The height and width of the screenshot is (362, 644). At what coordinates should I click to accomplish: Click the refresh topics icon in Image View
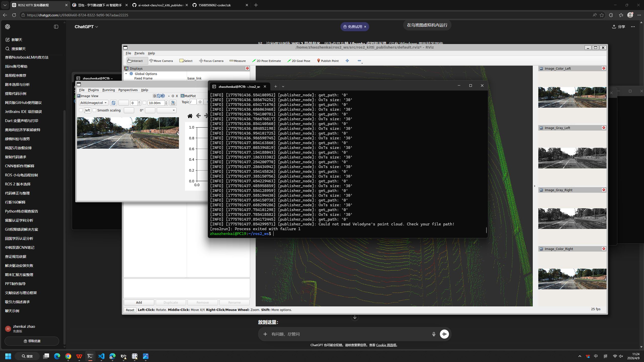113,103
